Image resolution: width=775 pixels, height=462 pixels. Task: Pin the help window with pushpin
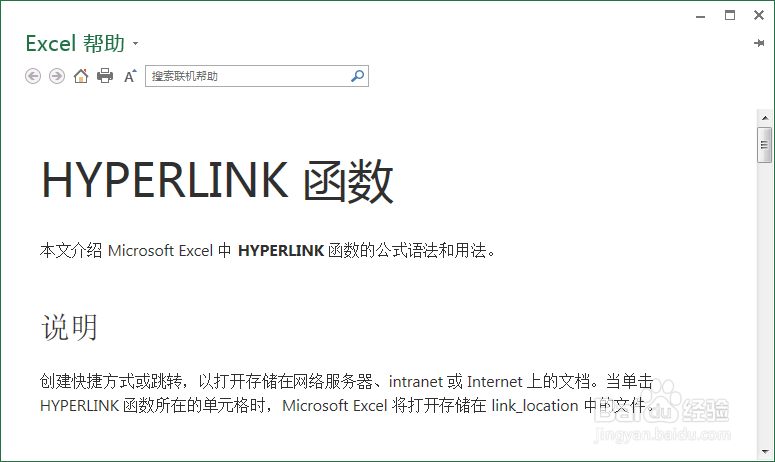tap(759, 43)
